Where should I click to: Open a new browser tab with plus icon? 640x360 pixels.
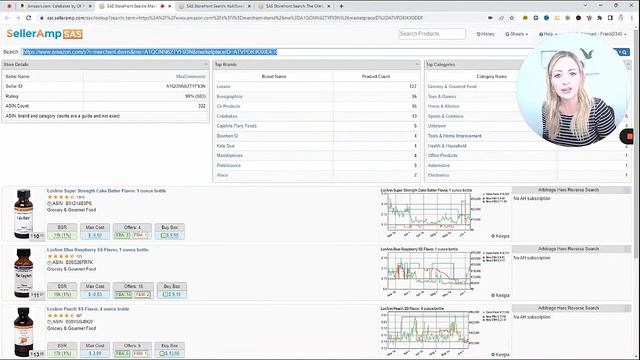341,6
